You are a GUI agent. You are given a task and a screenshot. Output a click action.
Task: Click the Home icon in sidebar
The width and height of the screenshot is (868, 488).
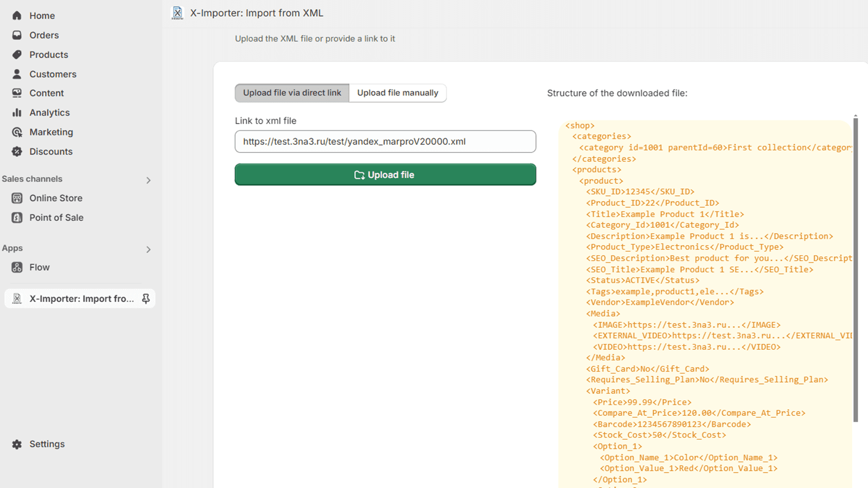(17, 16)
